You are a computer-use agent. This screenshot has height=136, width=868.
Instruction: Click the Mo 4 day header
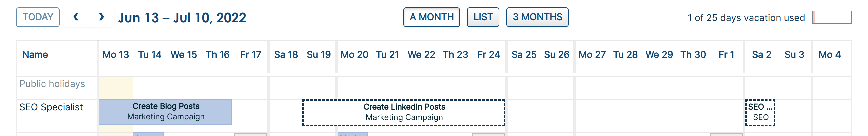coord(830,55)
